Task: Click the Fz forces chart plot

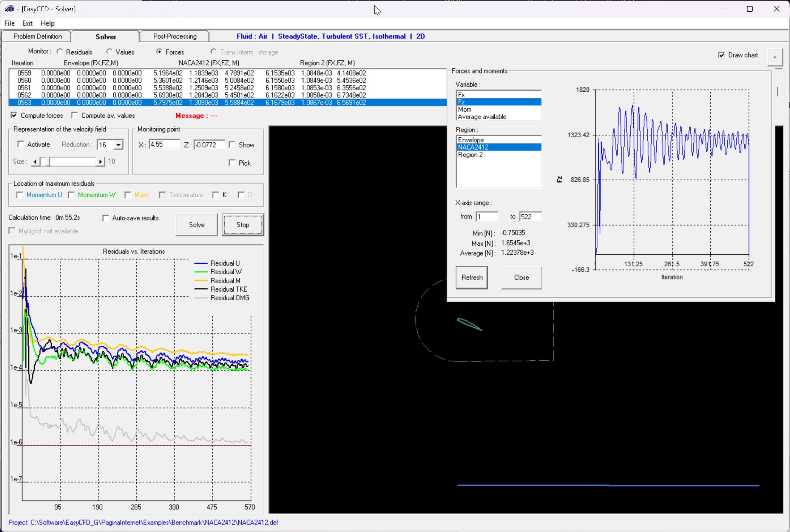Action: [x=672, y=179]
